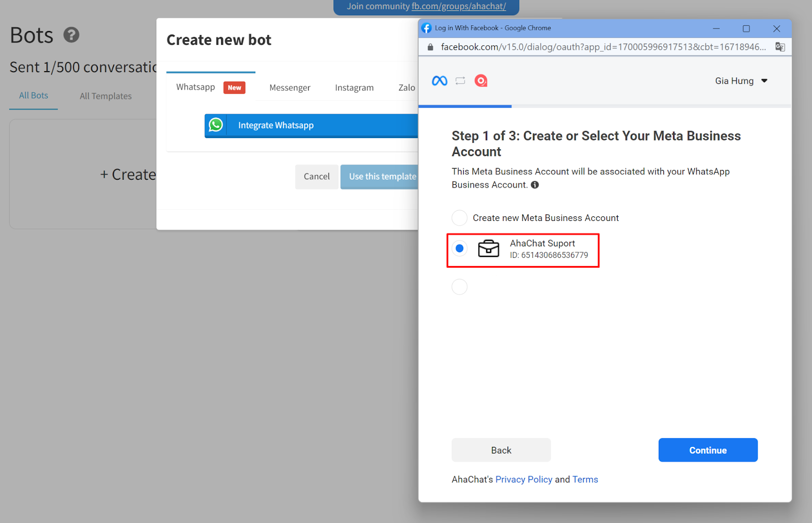Click the Facebook favicon in popup title bar

pos(427,28)
